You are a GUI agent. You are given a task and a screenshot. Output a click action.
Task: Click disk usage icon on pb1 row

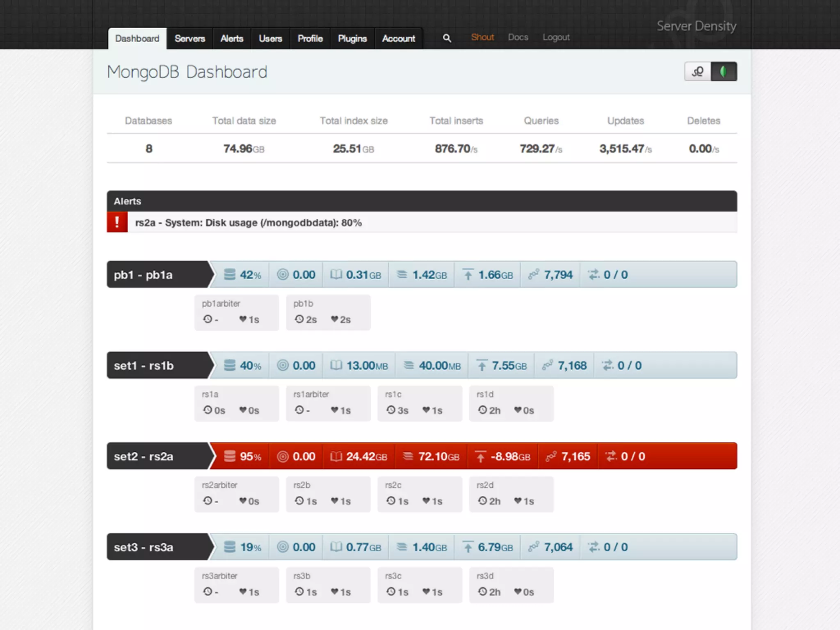230,274
